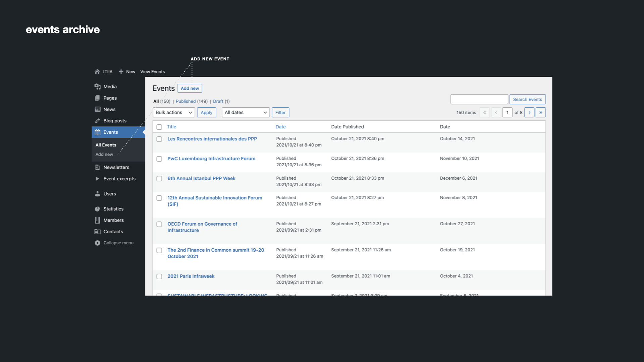Click the Blog posts pencil icon
The height and width of the screenshot is (362, 644).
(98, 121)
